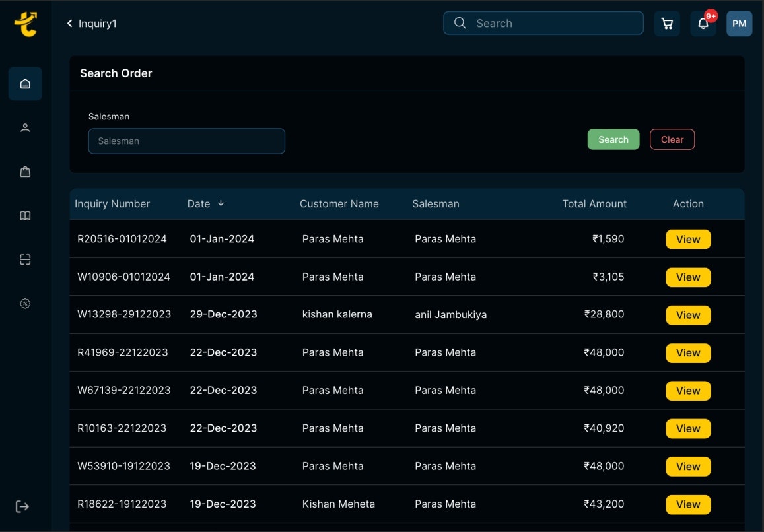Click amount ₹28,800
Screen dimensions: 764x532
(x=604, y=314)
